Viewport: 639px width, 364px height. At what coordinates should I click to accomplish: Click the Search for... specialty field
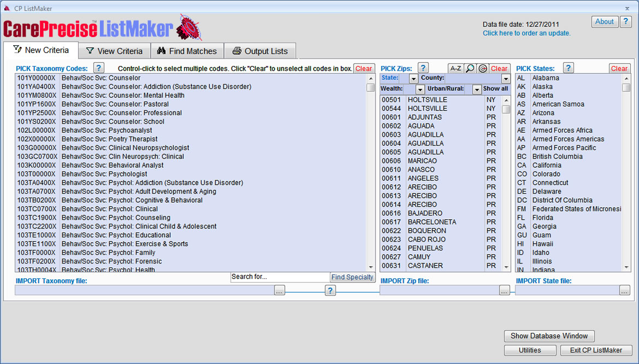coord(280,277)
